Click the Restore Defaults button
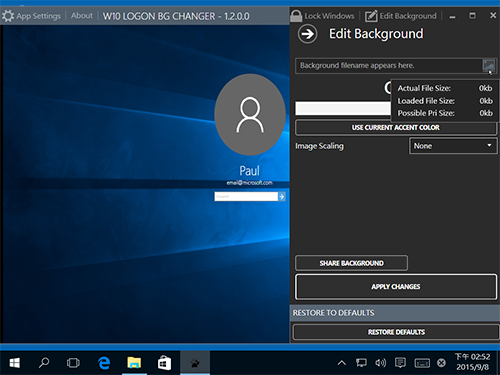Screen dimensions: 500x375 pos(396,332)
